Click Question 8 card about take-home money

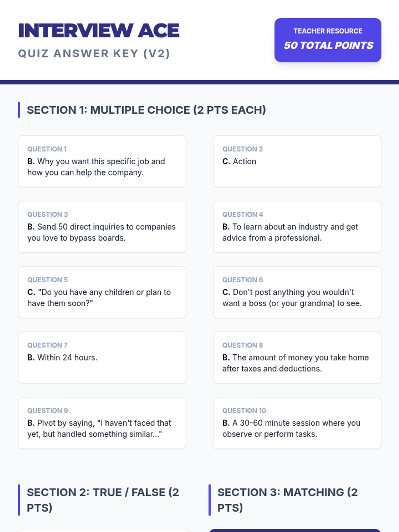point(297,357)
